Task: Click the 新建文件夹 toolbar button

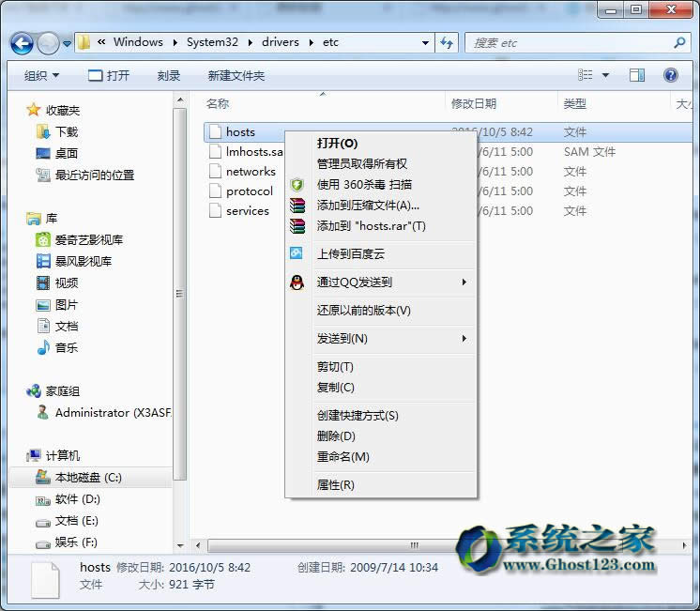Action: pos(236,75)
